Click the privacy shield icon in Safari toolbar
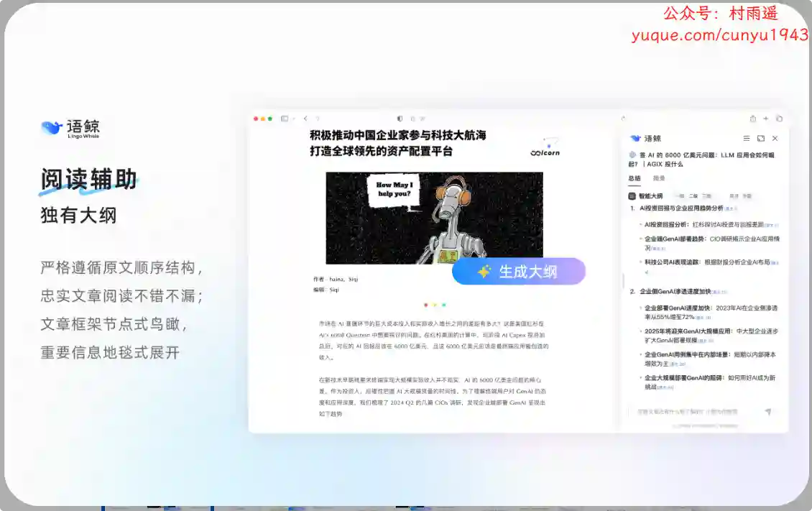The height and width of the screenshot is (511, 812). pyautogui.click(x=400, y=119)
